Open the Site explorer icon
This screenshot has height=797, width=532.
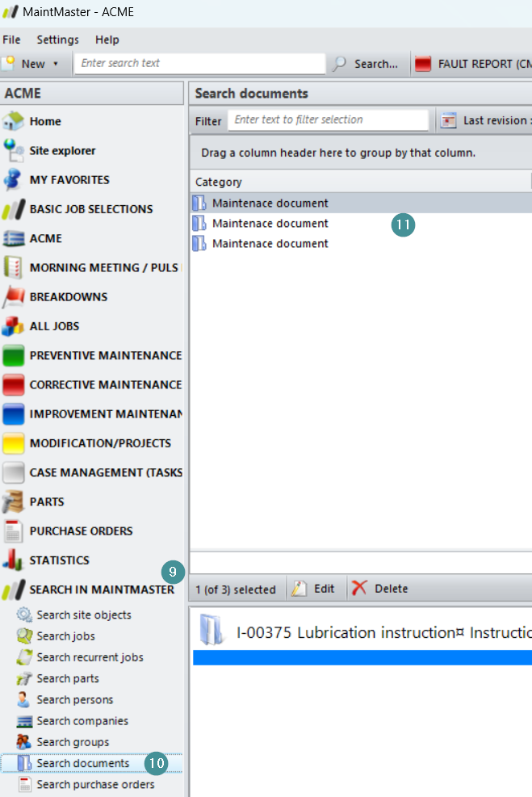point(13,150)
